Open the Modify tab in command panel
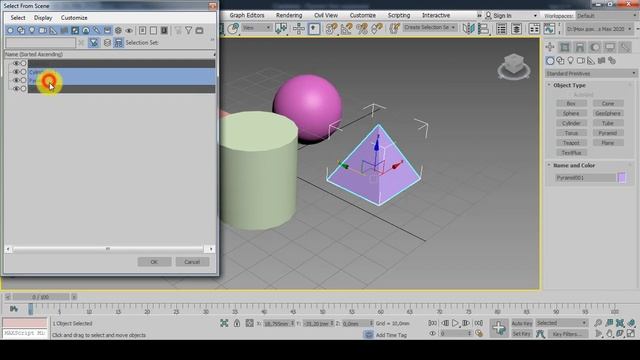 (x=565, y=47)
